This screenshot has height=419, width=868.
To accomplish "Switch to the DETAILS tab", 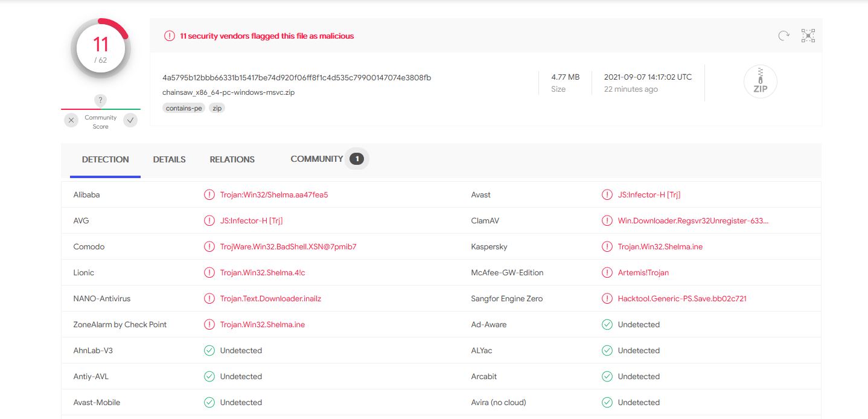I will point(169,160).
